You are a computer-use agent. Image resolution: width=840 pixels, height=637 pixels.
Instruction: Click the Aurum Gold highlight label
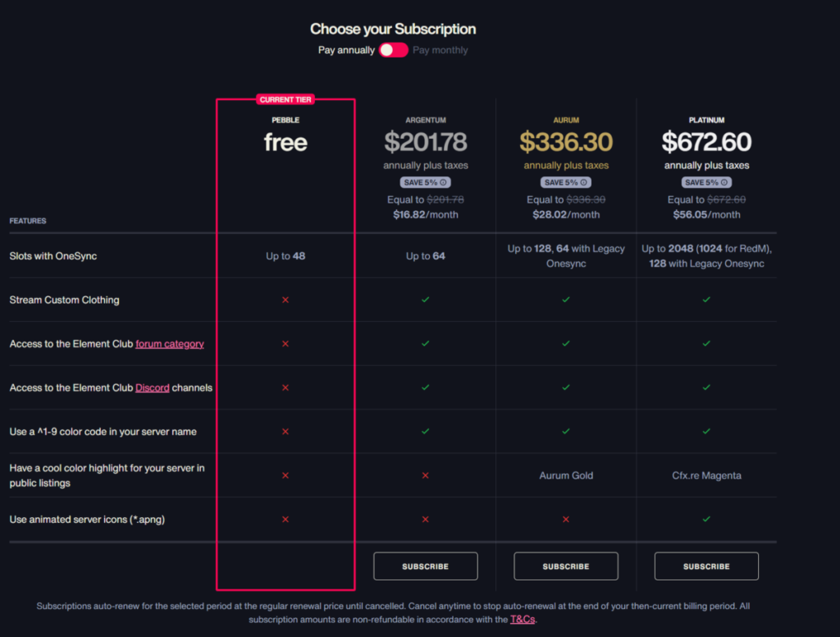click(566, 475)
